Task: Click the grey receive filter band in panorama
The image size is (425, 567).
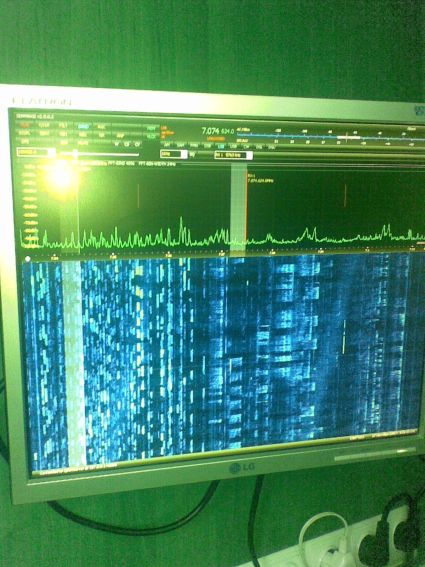Action: [238, 207]
